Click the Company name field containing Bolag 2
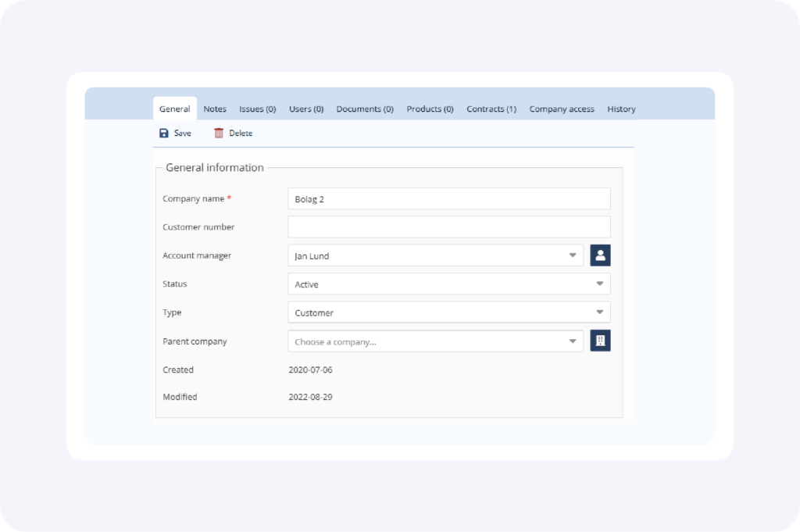 [448, 199]
